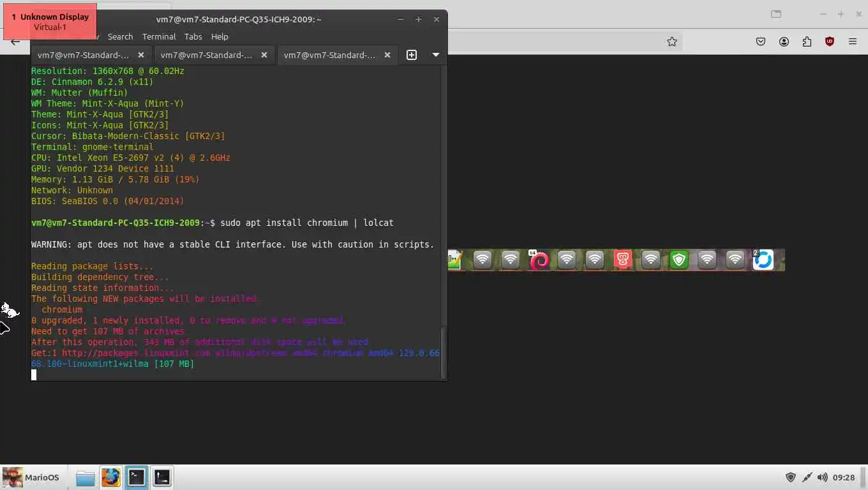Click the Debian swirl icon with badge 64
Viewport: 868px width, 490px height.
(539, 260)
